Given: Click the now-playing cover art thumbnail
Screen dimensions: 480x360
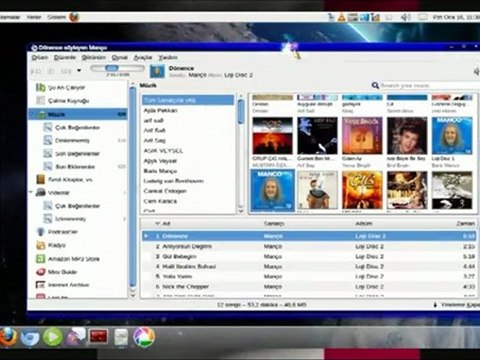Looking at the screenshot, I should point(157,71).
